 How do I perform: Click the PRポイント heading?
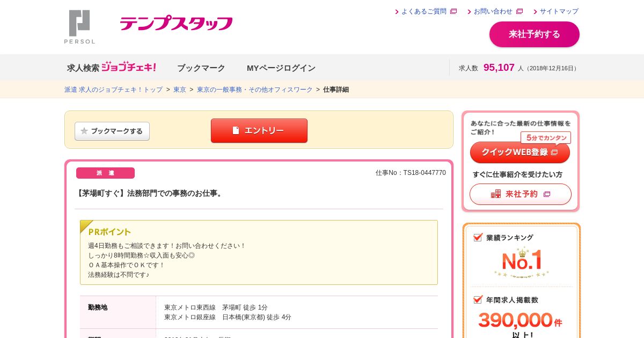[109, 232]
